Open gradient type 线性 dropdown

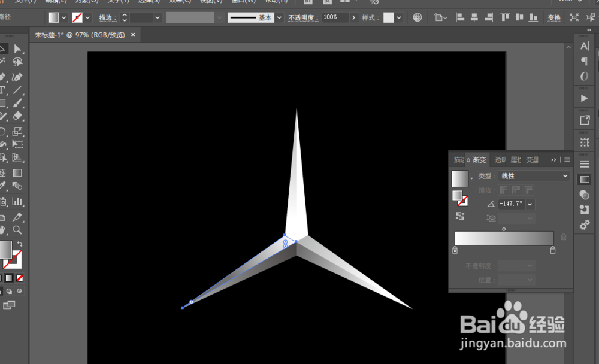point(534,175)
